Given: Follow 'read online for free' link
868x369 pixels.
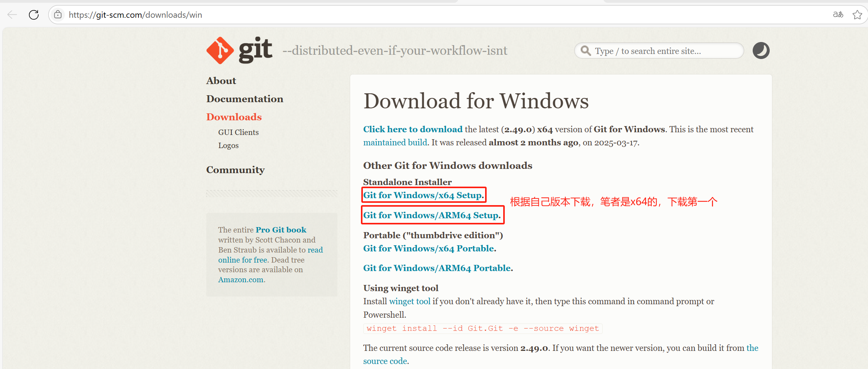Looking at the screenshot, I should (x=270, y=255).
